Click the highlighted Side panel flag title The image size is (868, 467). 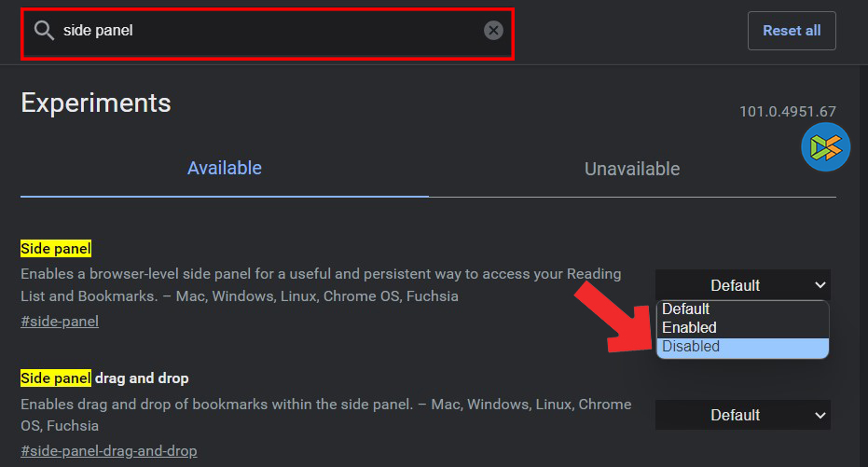(56, 249)
